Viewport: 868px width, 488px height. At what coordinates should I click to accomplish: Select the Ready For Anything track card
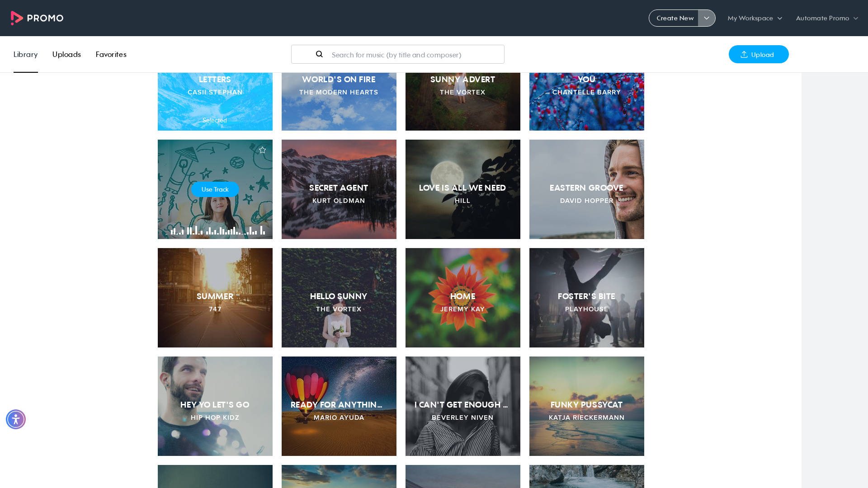[x=339, y=406]
